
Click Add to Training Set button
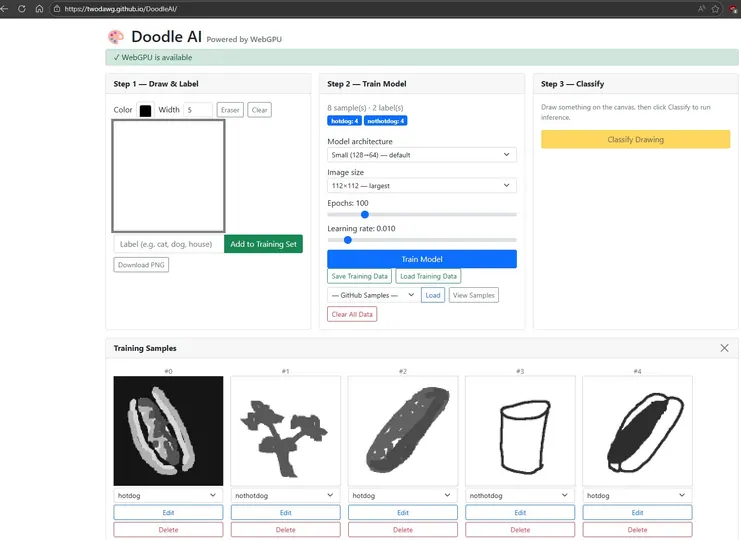pyautogui.click(x=263, y=244)
